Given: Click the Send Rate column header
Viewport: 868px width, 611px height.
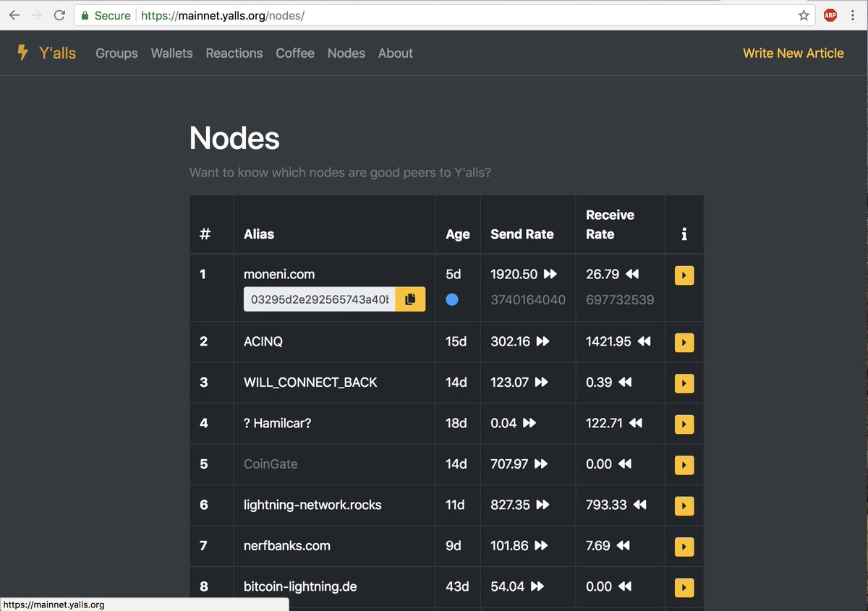Looking at the screenshot, I should [522, 234].
